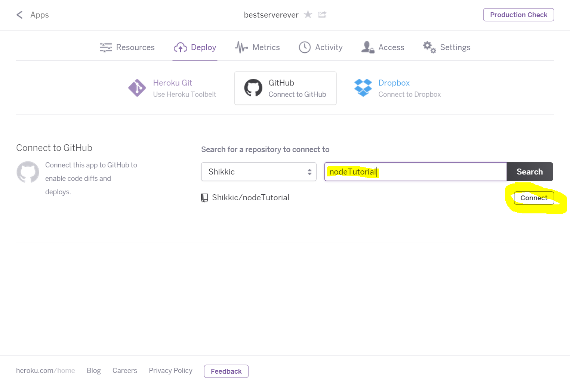The width and height of the screenshot is (570, 392).
Task: Open the Careers footer link
Action: pyautogui.click(x=125, y=371)
